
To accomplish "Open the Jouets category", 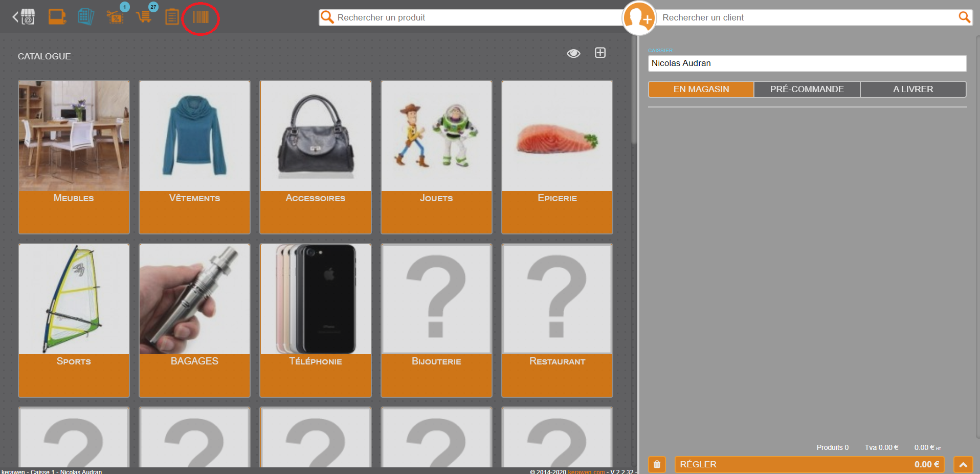I will point(436,157).
